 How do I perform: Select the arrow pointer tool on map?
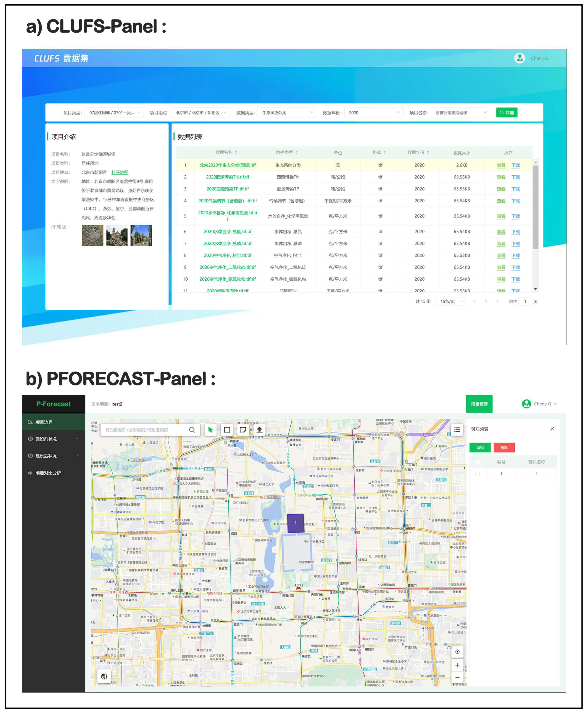coord(210,430)
